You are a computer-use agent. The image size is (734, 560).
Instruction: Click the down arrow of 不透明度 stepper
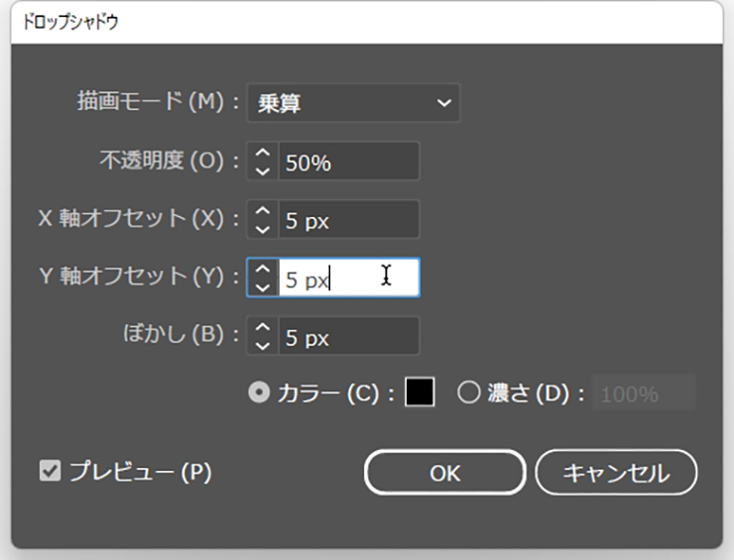click(x=262, y=169)
